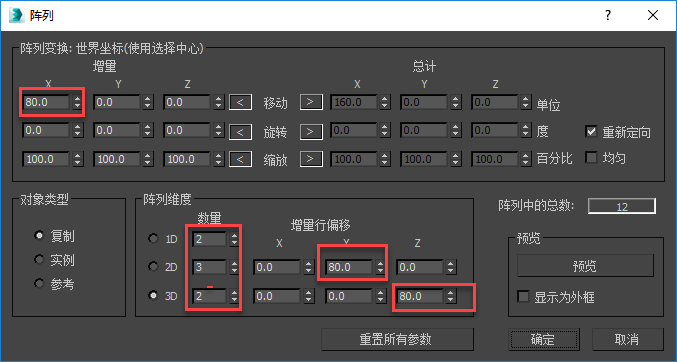677x362 pixels.
Task: Click incremental Move X field showing 80.0
Action: (46, 102)
